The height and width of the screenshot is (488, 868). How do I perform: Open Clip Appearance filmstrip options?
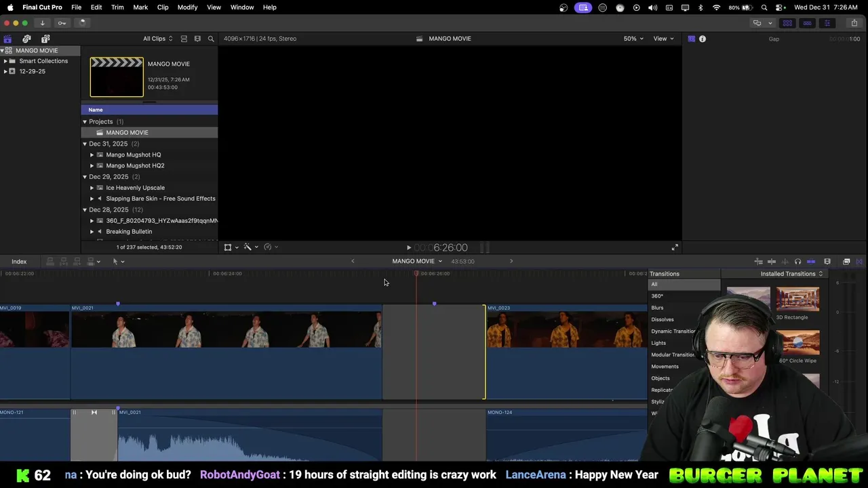pos(197,39)
